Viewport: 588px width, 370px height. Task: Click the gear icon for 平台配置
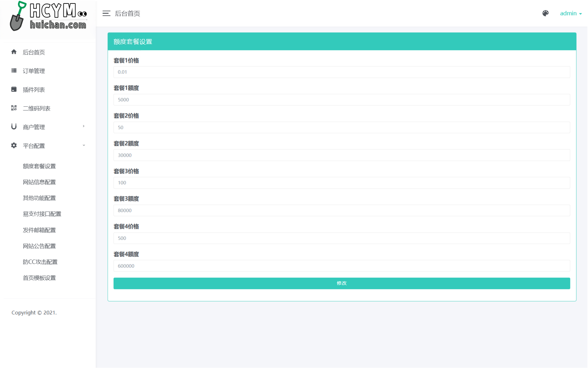click(x=14, y=145)
